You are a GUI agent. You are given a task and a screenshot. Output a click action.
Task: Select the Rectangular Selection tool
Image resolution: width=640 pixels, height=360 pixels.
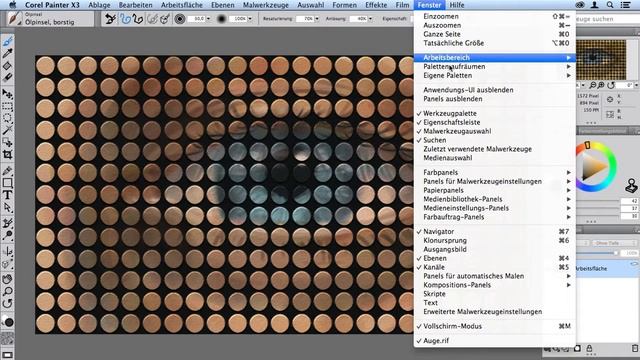pos(7,107)
